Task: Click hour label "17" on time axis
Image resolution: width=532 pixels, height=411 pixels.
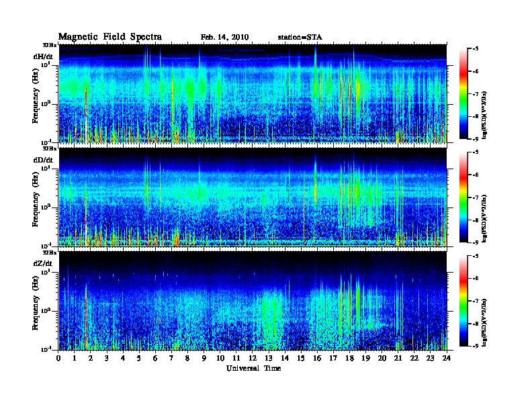Action: click(x=334, y=358)
